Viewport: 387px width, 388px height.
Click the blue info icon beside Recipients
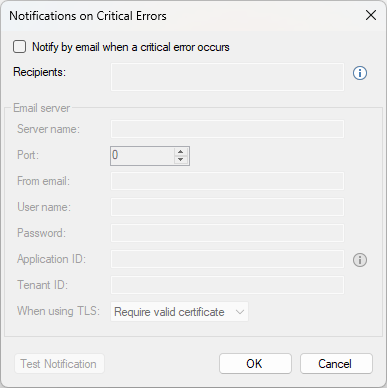360,73
